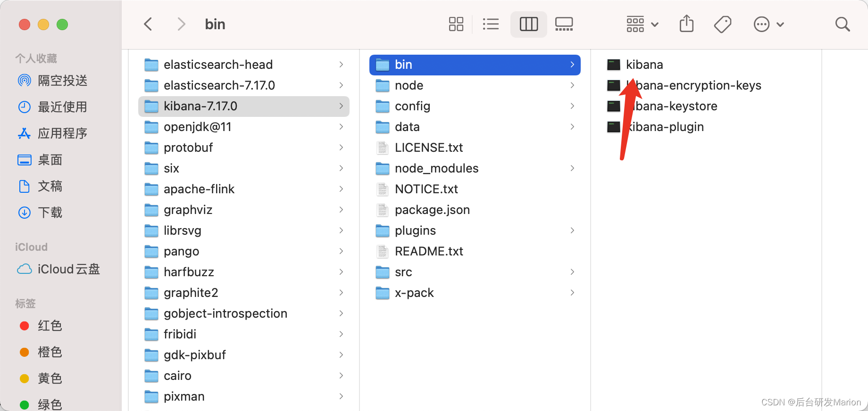Select the kibana-7.17.0 folder
This screenshot has width=868, height=411.
(x=244, y=106)
